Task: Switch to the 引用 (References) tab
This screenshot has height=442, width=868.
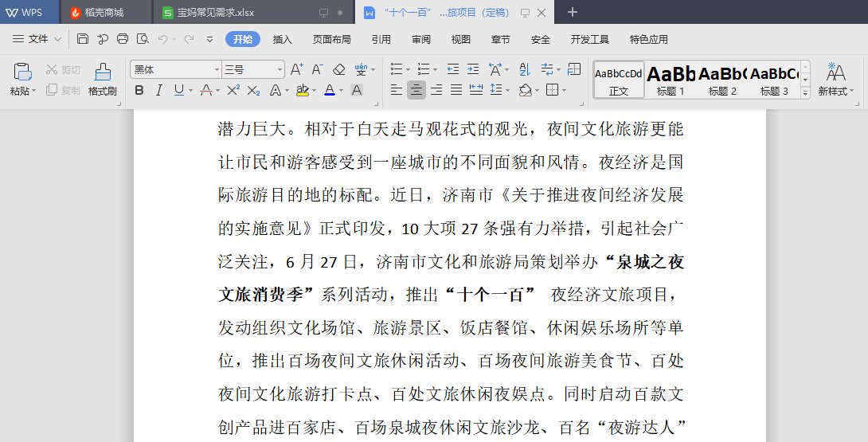Action: 381,39
